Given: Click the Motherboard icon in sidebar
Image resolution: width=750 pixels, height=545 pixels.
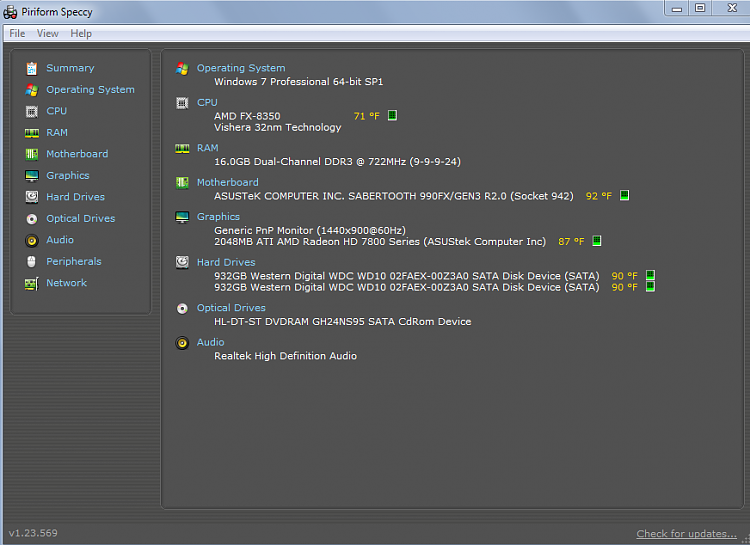Looking at the screenshot, I should (x=32, y=154).
